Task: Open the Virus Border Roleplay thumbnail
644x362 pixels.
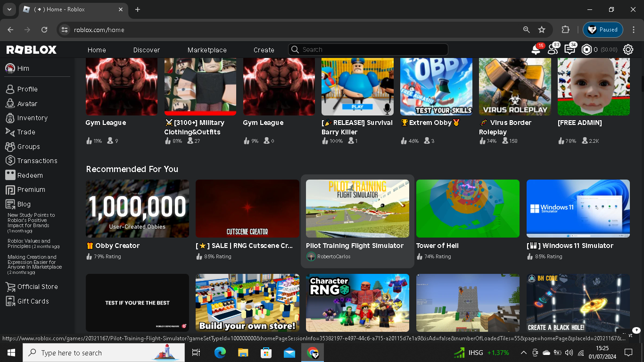Action: [x=515, y=87]
